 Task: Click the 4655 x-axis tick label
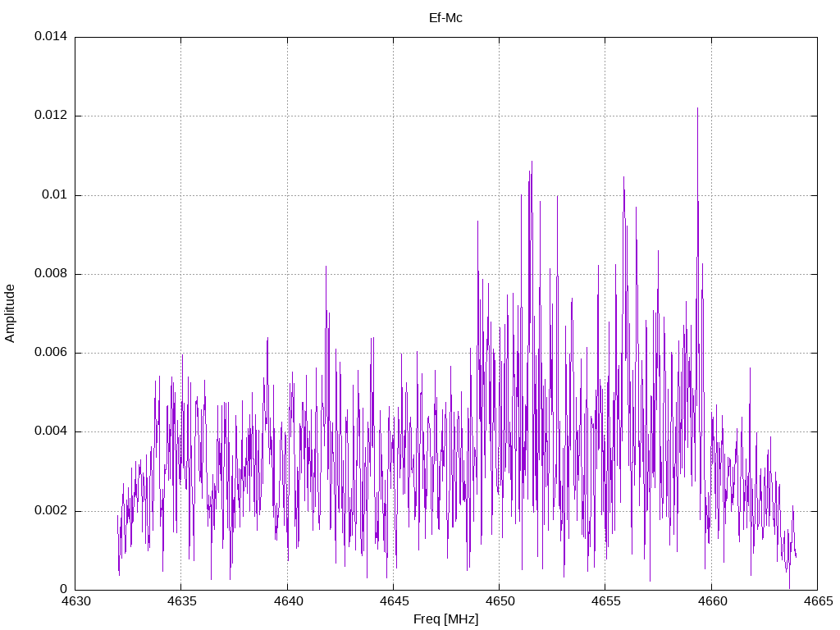[606, 601]
